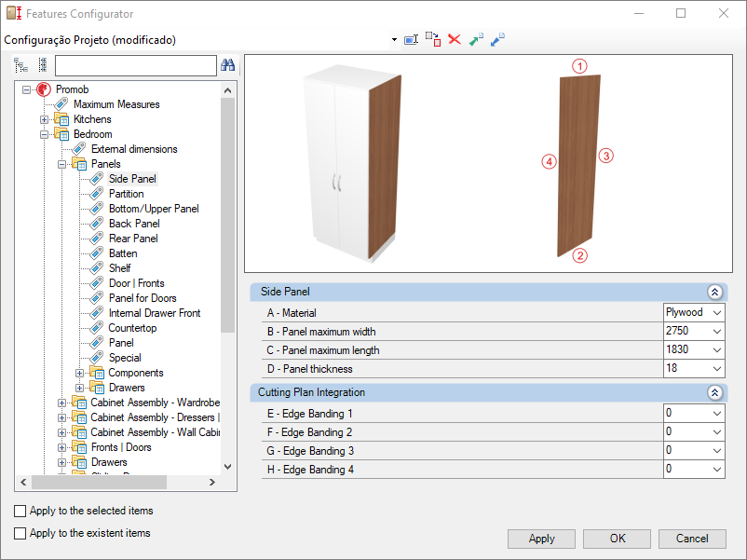Click the Bedroom folder icon

click(x=61, y=134)
